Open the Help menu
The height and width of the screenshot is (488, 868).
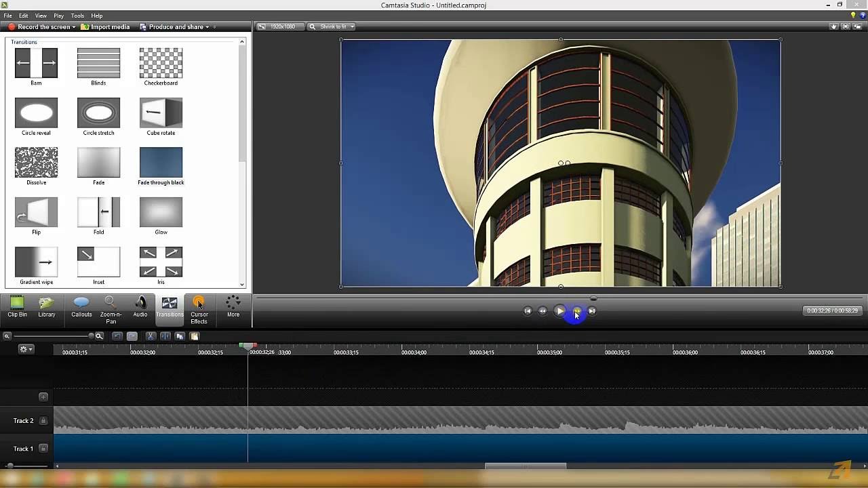point(97,16)
